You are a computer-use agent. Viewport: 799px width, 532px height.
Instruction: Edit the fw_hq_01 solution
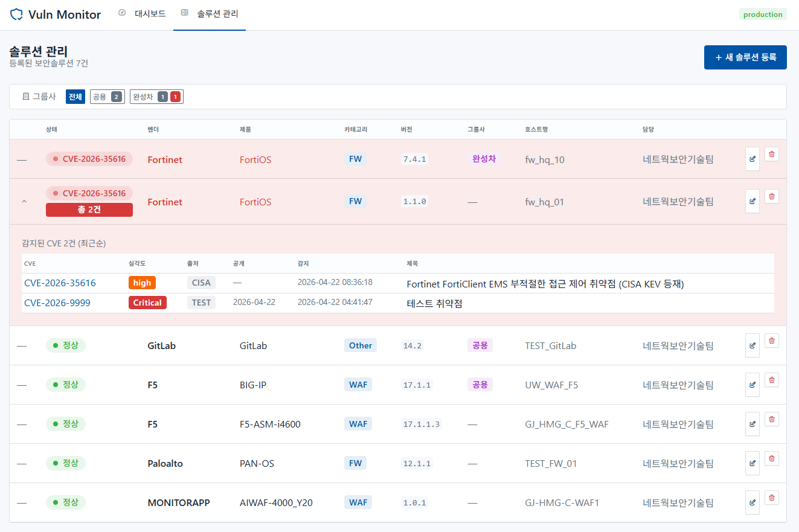[x=752, y=202]
